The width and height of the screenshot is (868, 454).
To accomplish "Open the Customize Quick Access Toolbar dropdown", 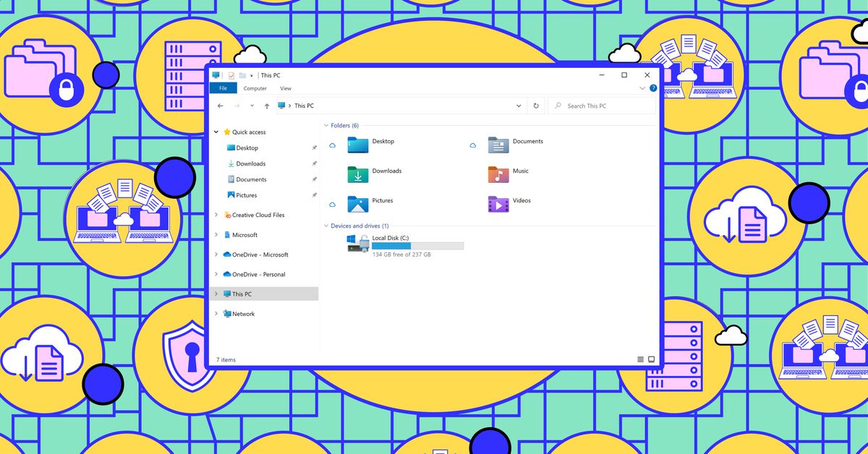I will pyautogui.click(x=252, y=75).
